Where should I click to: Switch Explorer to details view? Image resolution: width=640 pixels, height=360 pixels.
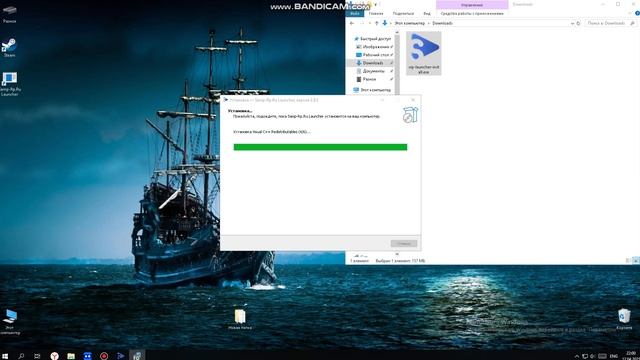click(629, 260)
